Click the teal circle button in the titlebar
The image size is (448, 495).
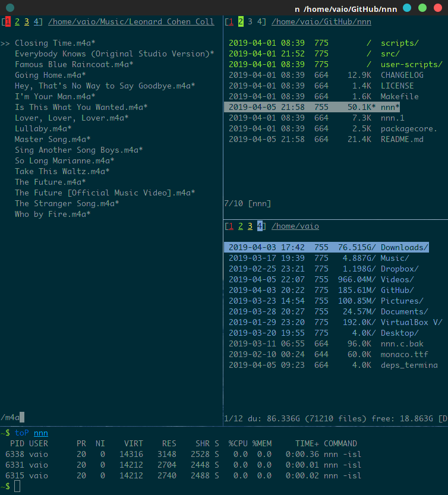coord(10,8)
